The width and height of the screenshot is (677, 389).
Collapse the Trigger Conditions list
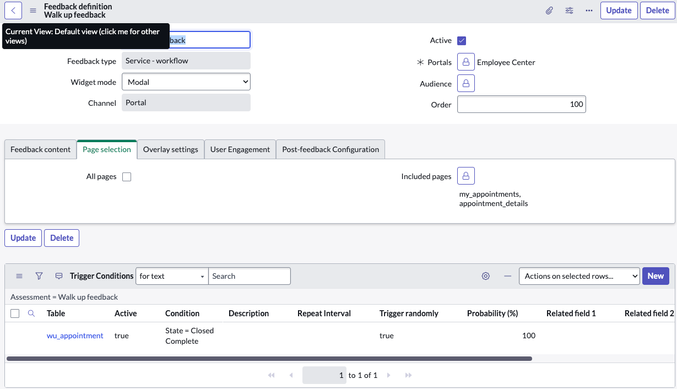pyautogui.click(x=508, y=276)
